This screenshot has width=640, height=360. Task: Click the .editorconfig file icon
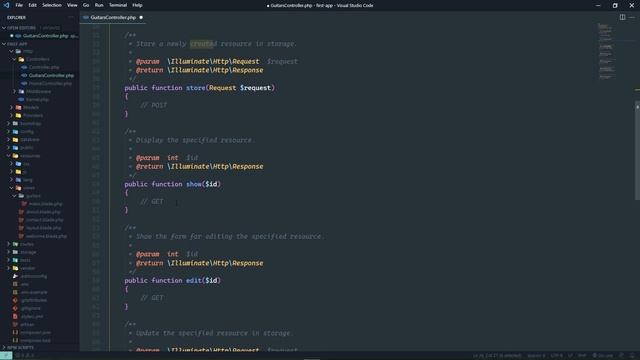click(16, 276)
